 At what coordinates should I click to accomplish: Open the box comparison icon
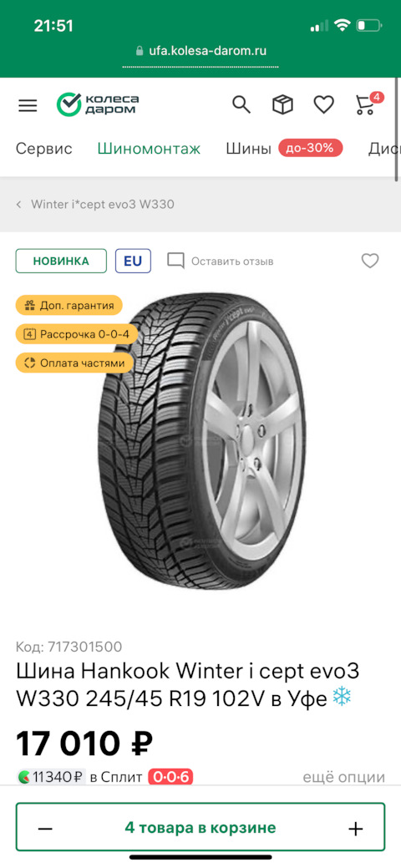click(282, 104)
